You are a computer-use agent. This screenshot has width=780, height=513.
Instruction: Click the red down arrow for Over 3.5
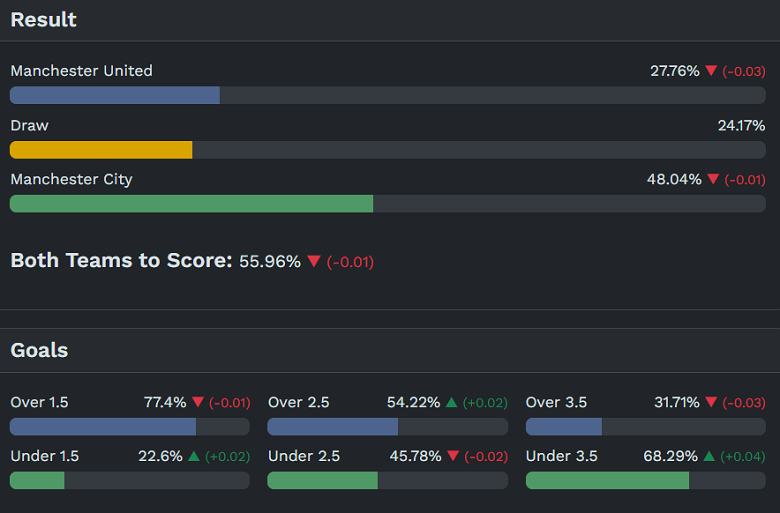click(x=710, y=403)
